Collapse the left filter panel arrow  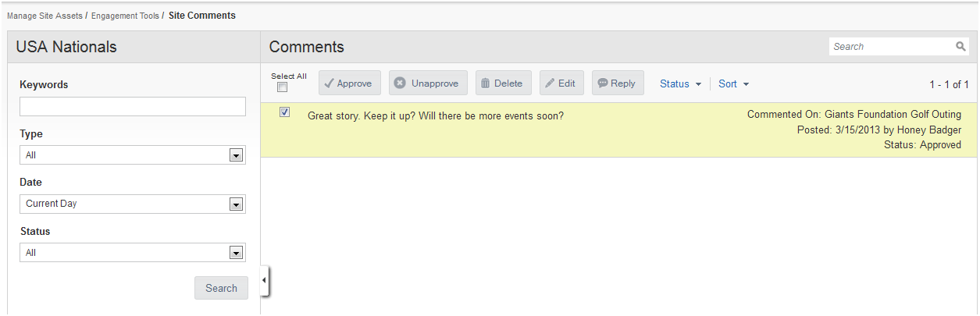click(264, 279)
